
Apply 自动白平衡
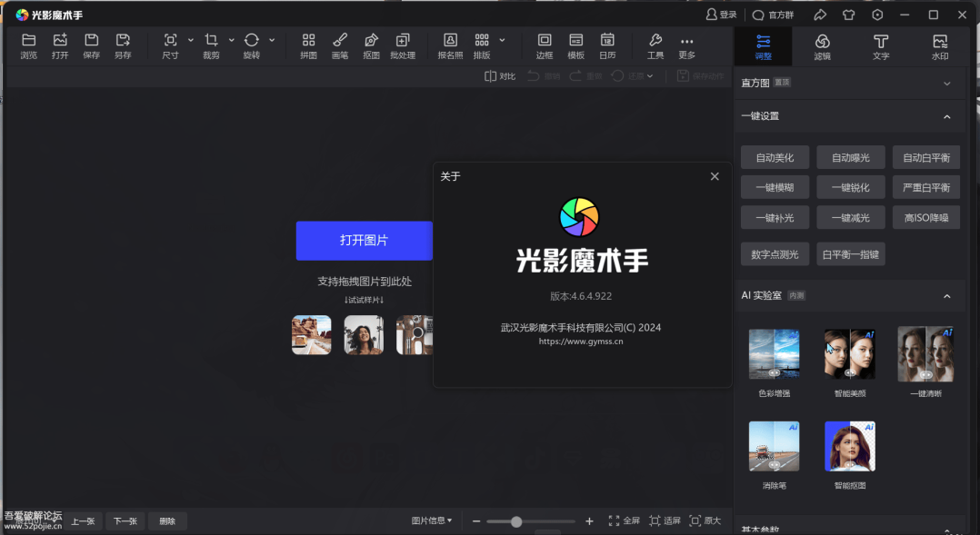tap(926, 157)
